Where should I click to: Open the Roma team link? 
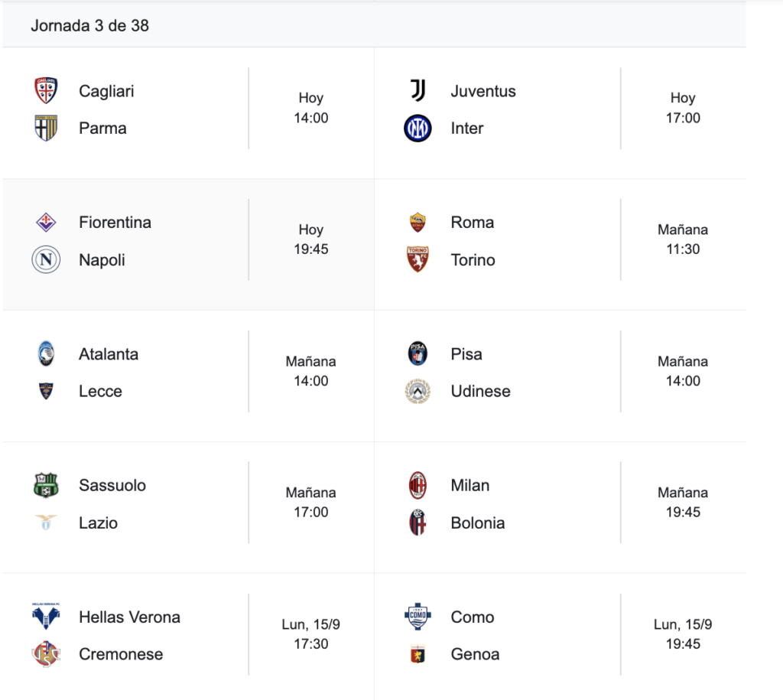click(x=472, y=223)
